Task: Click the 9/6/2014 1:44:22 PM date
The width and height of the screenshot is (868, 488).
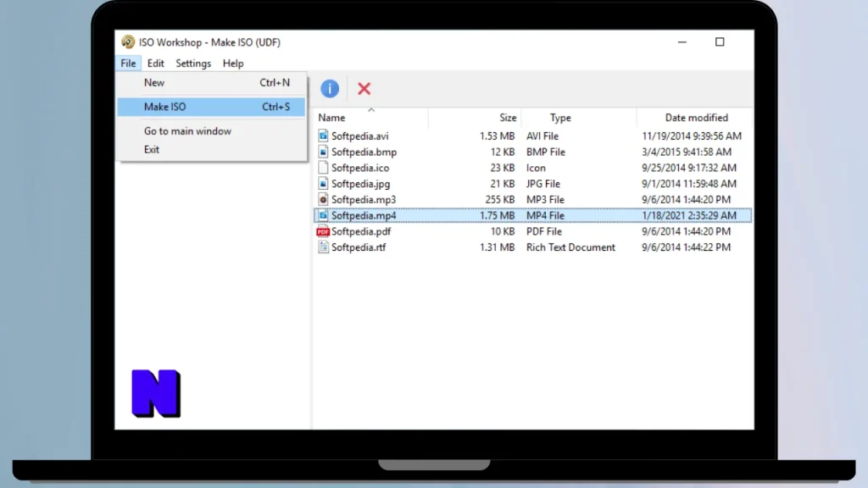Action: 687,247
